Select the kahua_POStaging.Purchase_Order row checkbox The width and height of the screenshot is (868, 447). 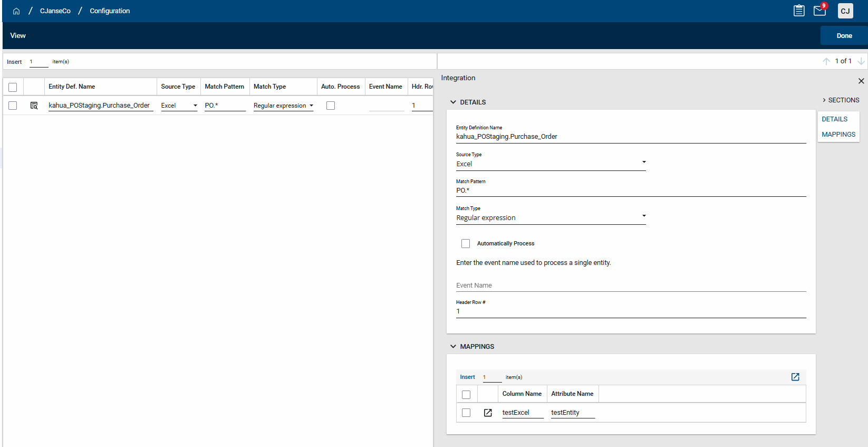13,106
